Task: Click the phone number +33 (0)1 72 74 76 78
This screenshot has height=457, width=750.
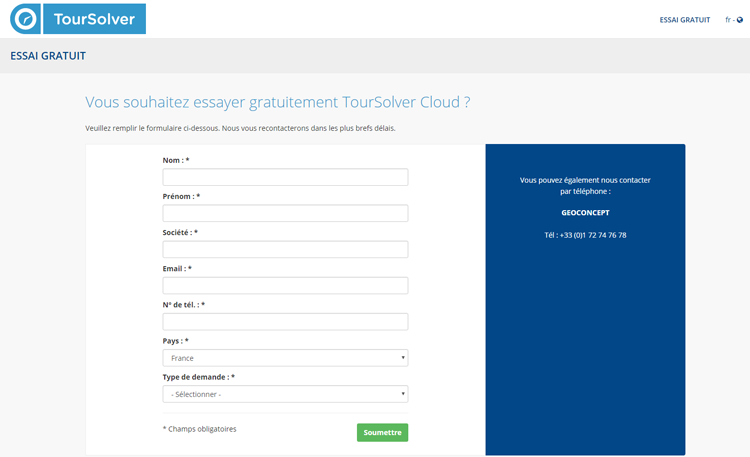Action: point(593,235)
